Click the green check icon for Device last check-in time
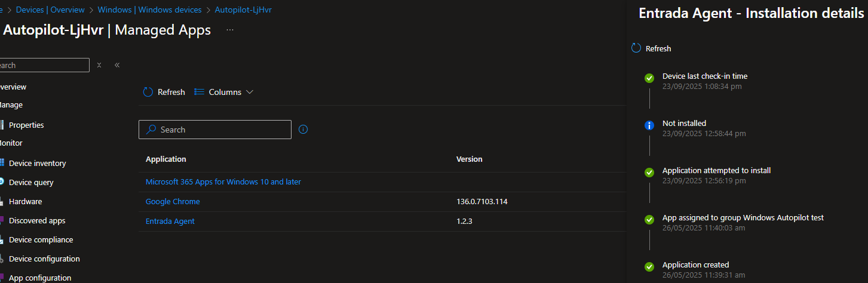 (x=649, y=78)
